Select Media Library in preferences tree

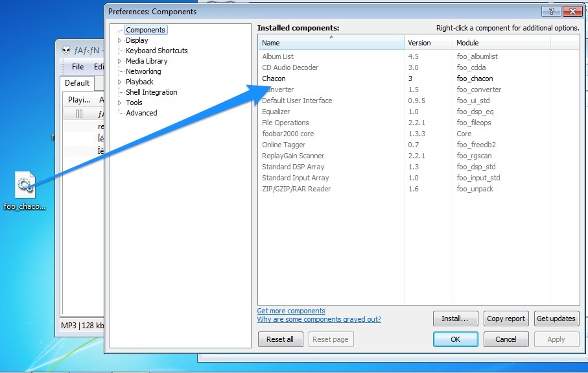click(x=147, y=61)
